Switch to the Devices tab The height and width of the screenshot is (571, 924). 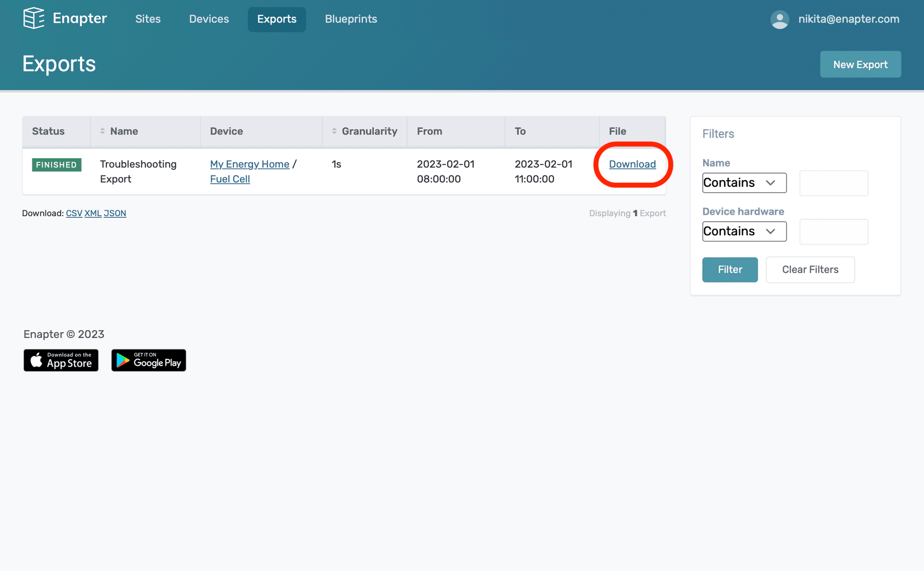[208, 19]
